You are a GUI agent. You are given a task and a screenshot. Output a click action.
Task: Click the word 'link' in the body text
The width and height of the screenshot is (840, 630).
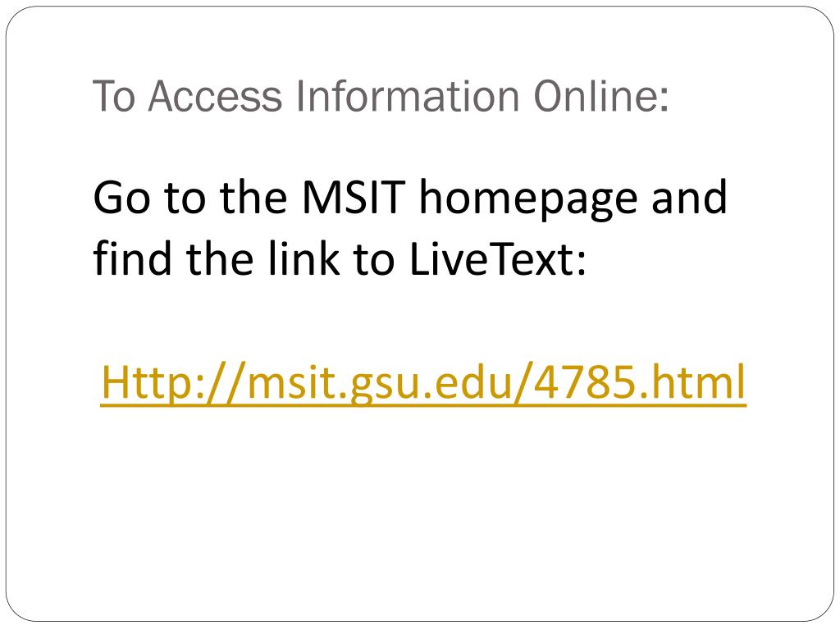point(304,258)
